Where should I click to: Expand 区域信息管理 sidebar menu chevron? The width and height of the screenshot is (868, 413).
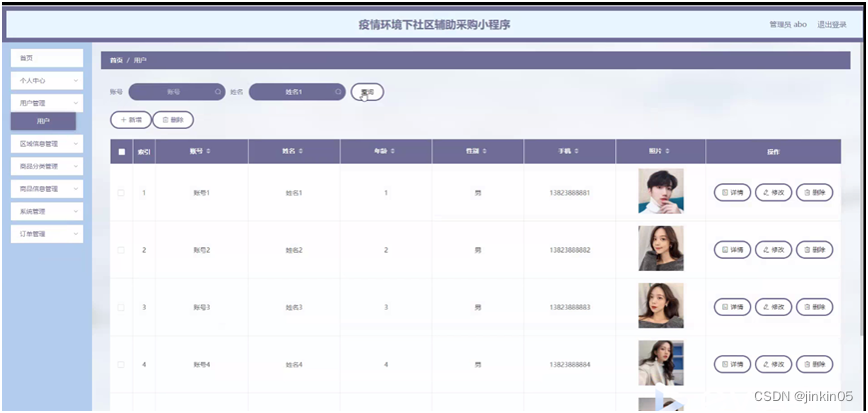pyautogui.click(x=76, y=144)
